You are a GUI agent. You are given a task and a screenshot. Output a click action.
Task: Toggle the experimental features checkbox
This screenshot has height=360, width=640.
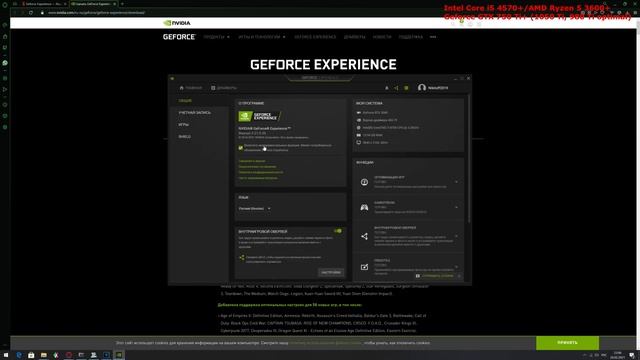click(x=240, y=148)
